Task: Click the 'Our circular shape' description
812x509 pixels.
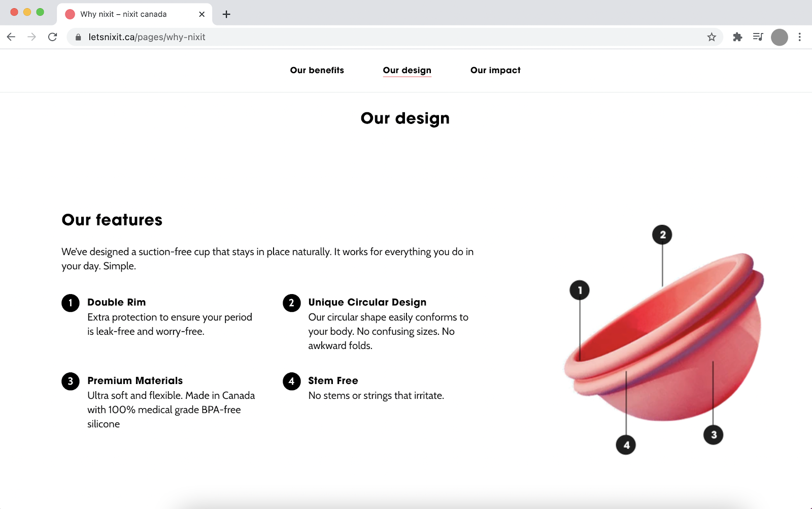Action: (x=388, y=331)
